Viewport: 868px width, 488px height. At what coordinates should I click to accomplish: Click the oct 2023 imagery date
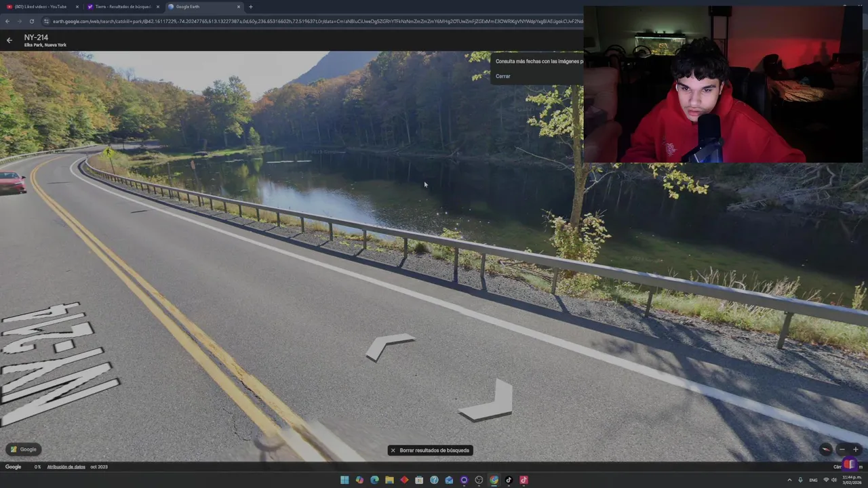(x=99, y=467)
